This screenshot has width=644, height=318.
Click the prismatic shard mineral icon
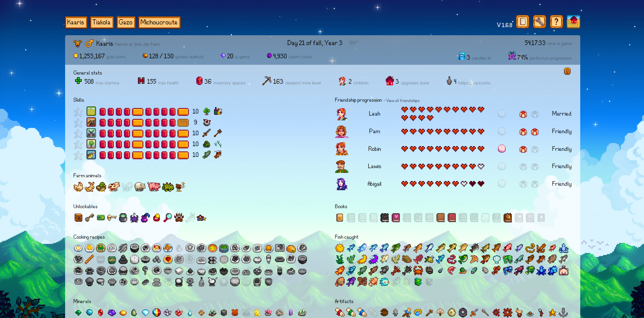(157, 313)
